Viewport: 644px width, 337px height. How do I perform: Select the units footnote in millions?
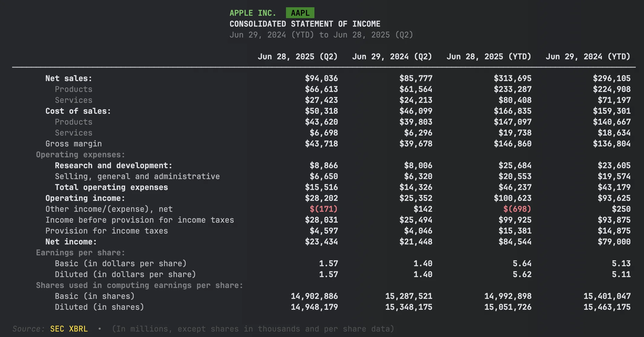(253, 329)
